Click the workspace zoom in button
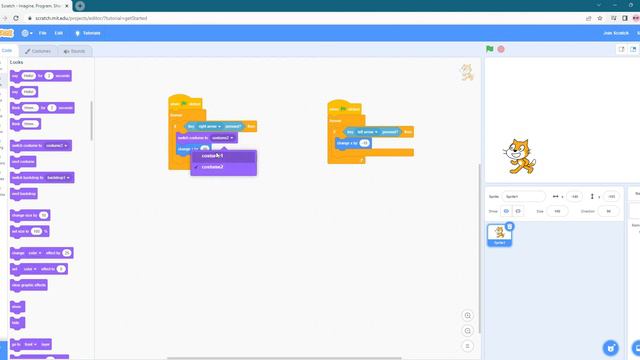640x360 pixels. (468, 316)
